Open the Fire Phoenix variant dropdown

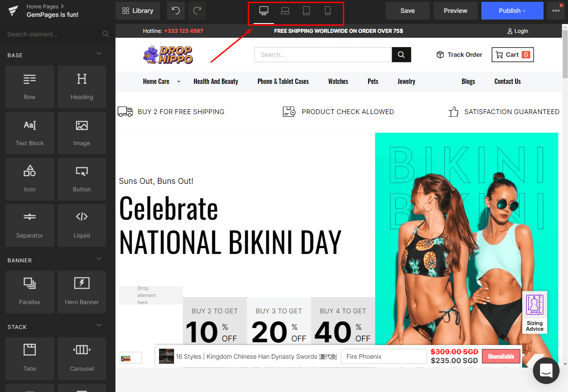pyautogui.click(x=384, y=356)
